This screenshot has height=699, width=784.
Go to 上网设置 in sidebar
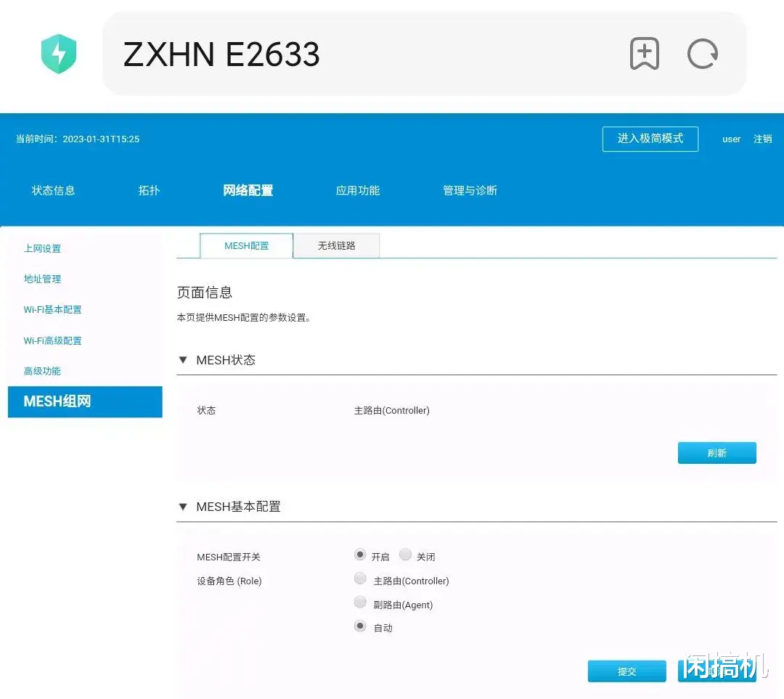[42, 248]
